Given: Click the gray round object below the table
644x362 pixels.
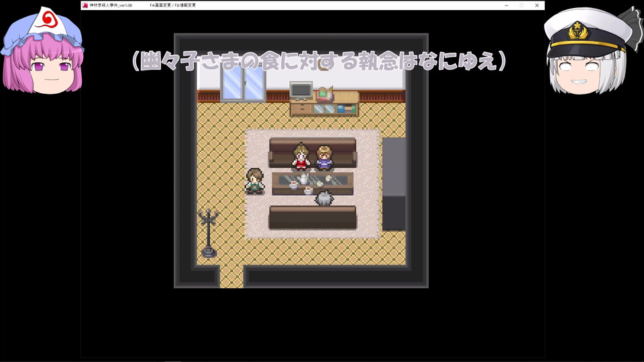Looking at the screenshot, I should [x=324, y=198].
